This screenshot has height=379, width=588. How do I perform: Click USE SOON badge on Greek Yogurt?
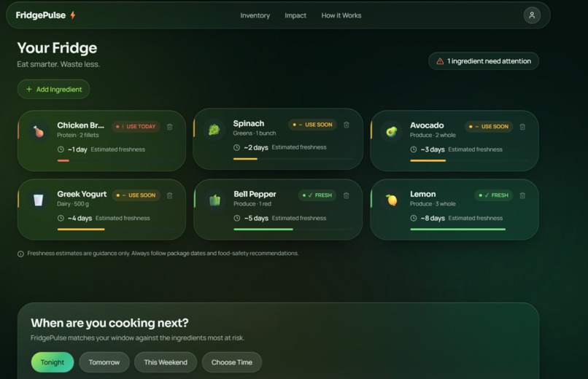click(136, 195)
